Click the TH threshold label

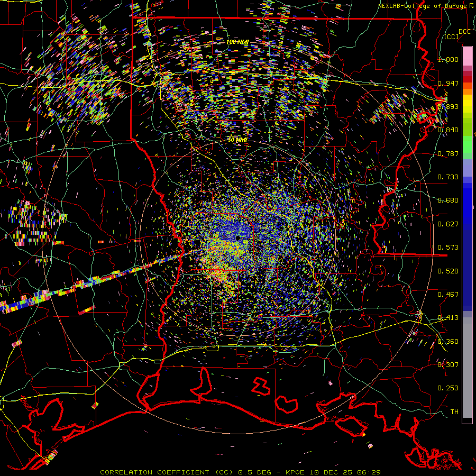coord(454,411)
